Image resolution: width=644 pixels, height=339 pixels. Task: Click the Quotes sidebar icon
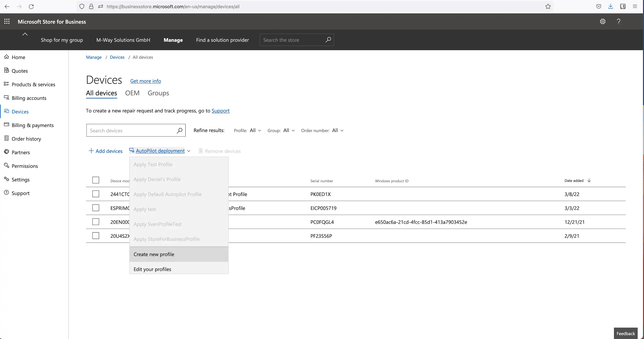(6, 70)
